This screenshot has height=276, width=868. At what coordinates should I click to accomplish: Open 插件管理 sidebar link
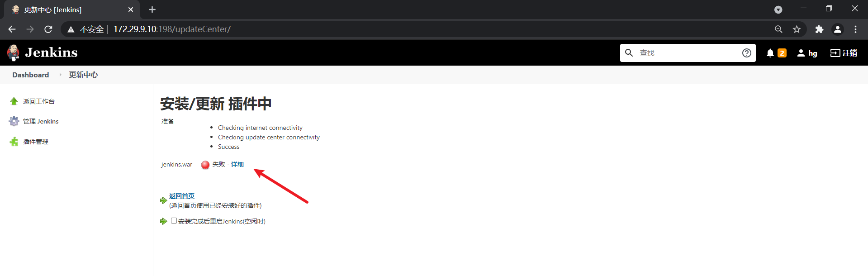pos(36,142)
